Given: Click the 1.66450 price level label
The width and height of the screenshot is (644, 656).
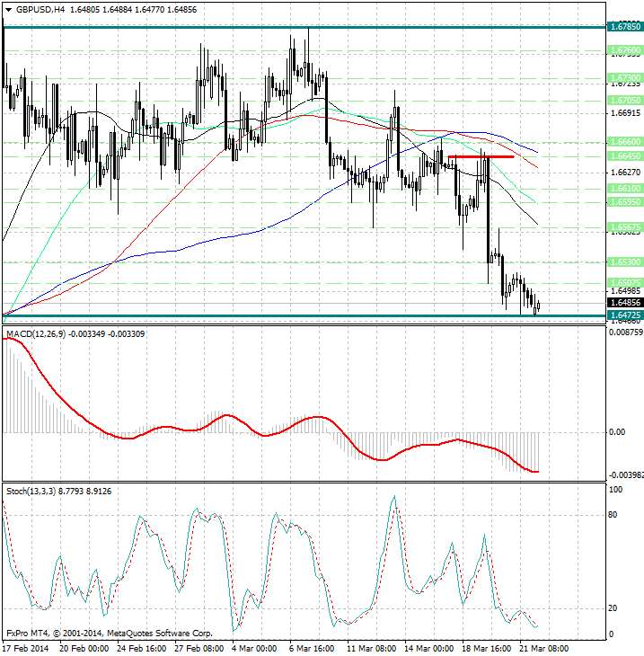Looking at the screenshot, I should (x=623, y=155).
